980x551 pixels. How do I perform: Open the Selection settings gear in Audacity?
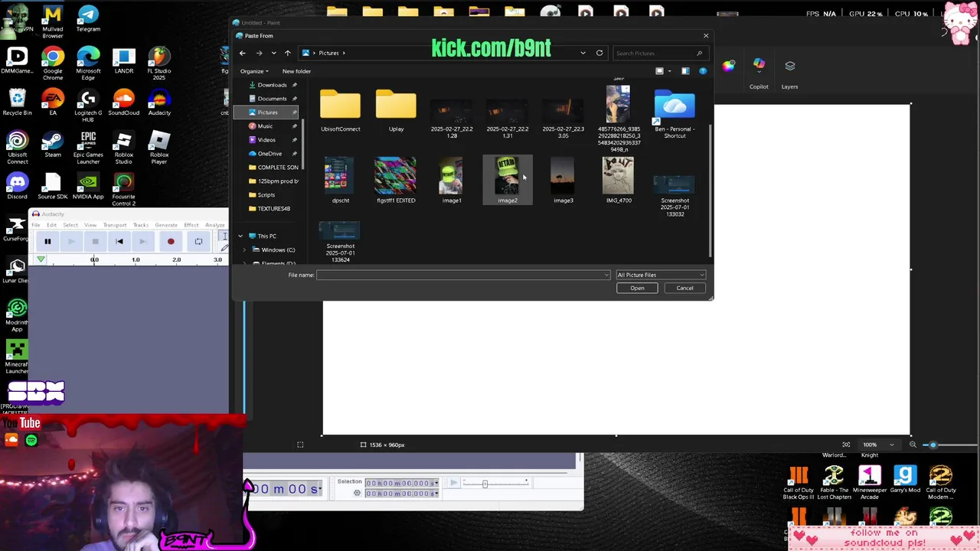click(357, 493)
